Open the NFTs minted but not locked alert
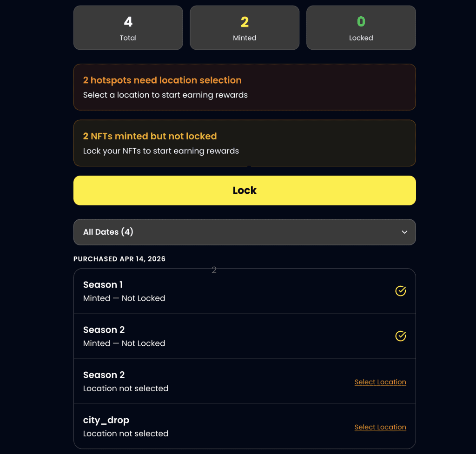 coord(245,143)
